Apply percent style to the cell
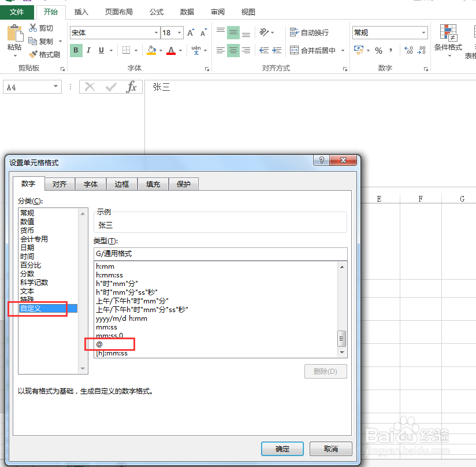Image resolution: width=476 pixels, height=467 pixels. 378,51
